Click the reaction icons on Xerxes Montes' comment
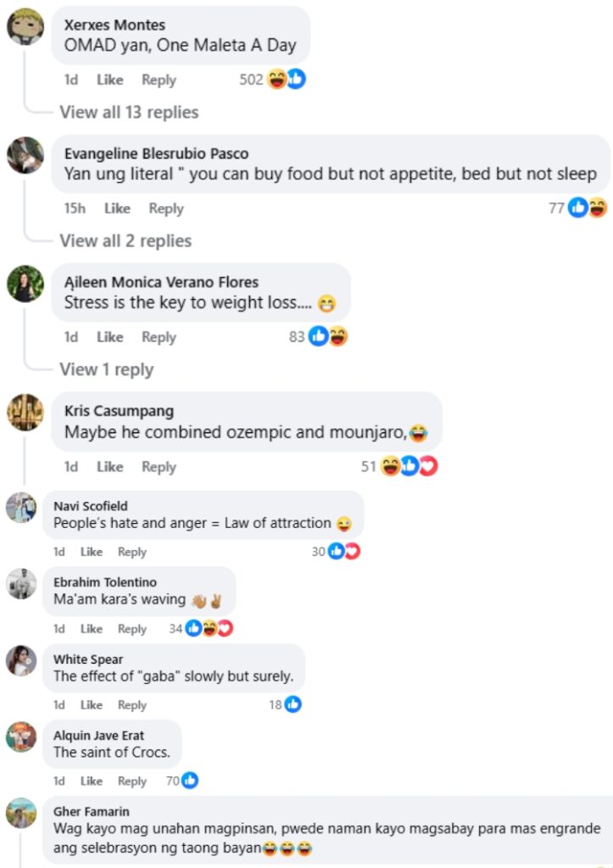 click(x=286, y=80)
